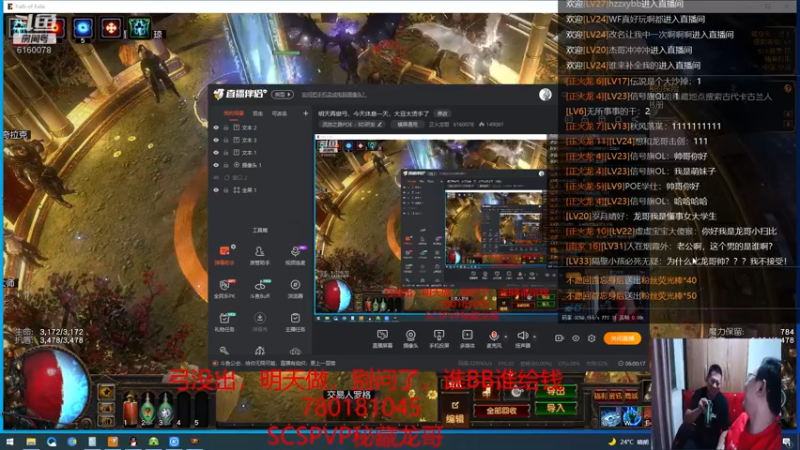Image resolution: width=800 pixels, height=450 pixels.
Task: Open the 弹幕助手 tool in the toolbox
Action: [224, 254]
